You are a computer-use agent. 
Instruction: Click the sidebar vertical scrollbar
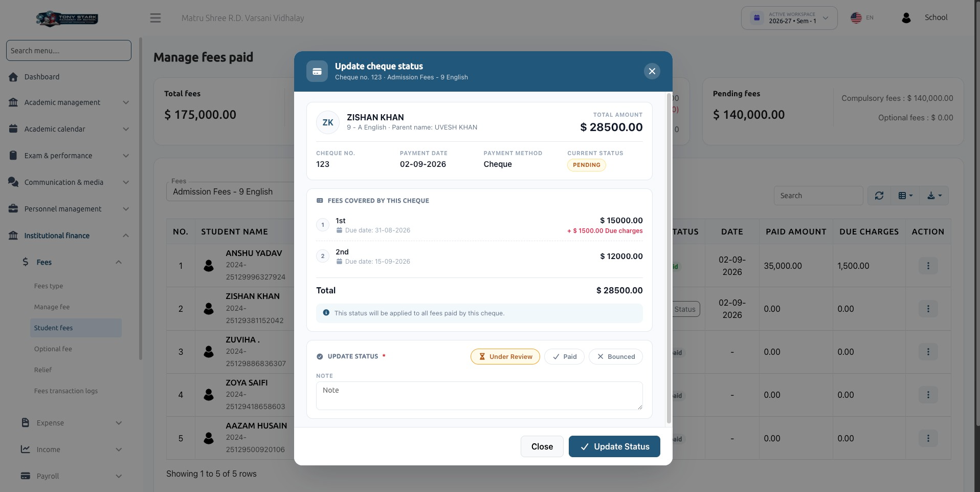[x=141, y=199]
